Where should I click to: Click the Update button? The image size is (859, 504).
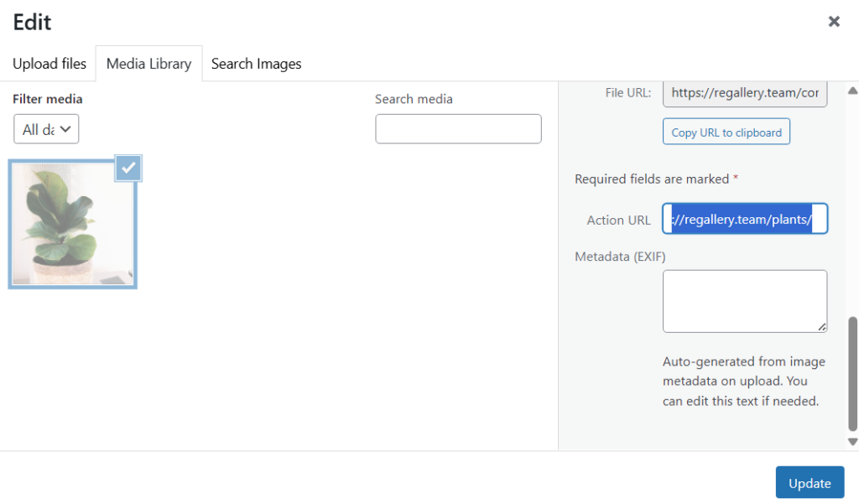(810, 483)
